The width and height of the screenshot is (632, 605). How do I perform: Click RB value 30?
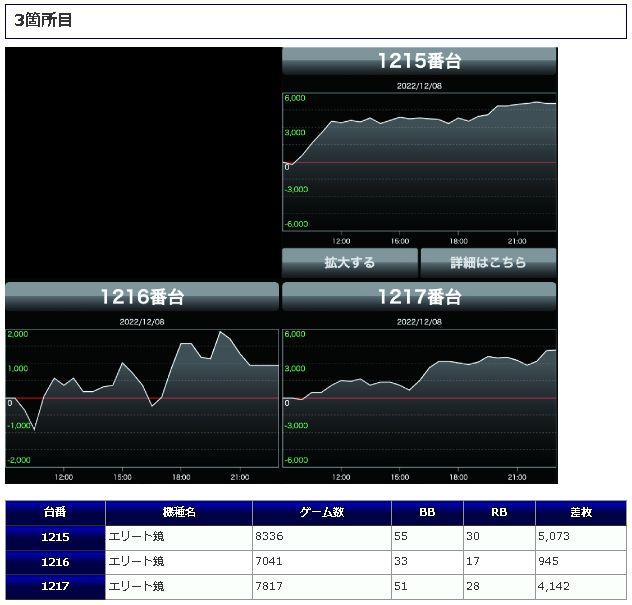(473, 536)
